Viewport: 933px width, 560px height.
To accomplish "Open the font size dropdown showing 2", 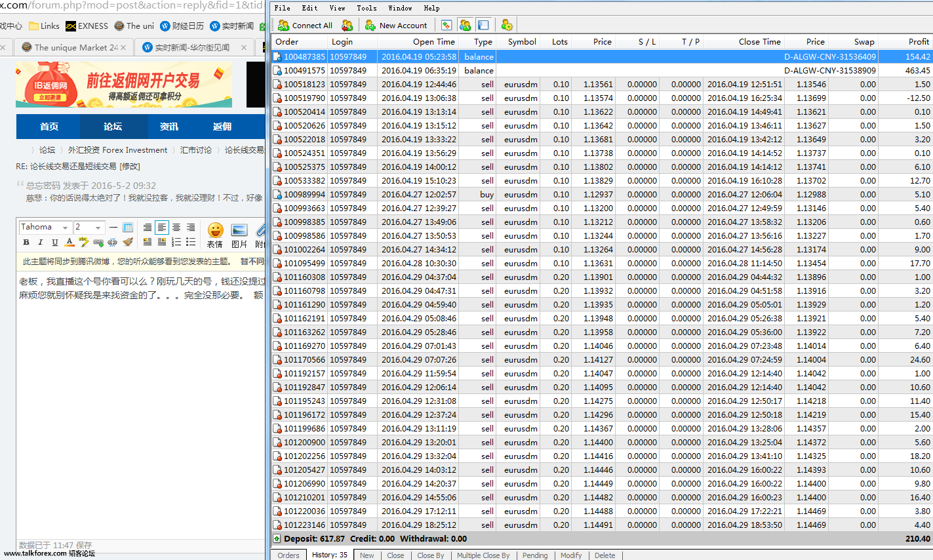I will pos(89,227).
